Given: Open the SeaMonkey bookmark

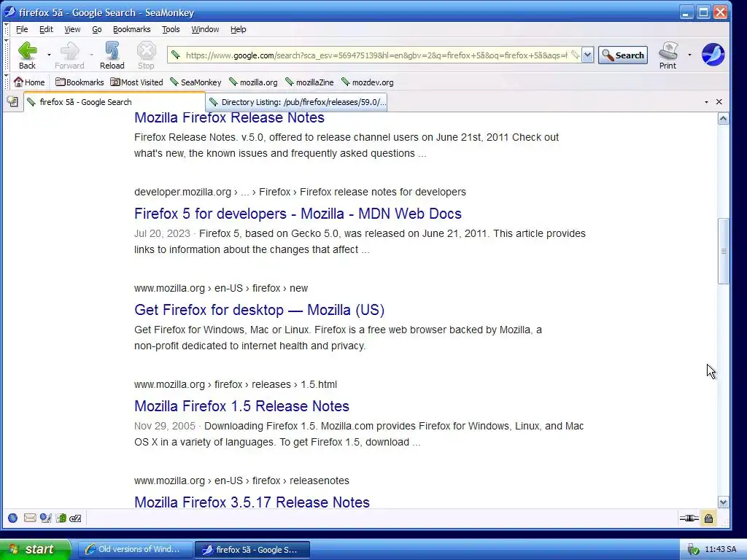Looking at the screenshot, I should click(196, 82).
